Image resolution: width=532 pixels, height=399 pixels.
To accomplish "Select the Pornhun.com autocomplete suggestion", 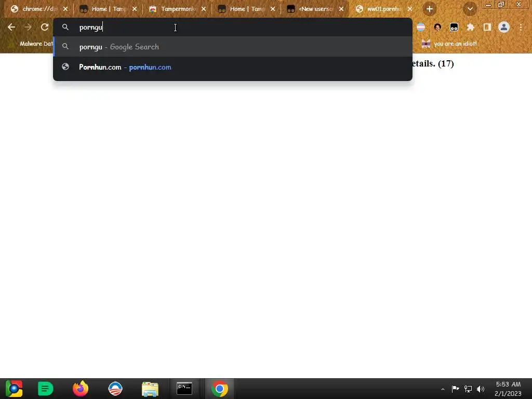I will point(233,67).
